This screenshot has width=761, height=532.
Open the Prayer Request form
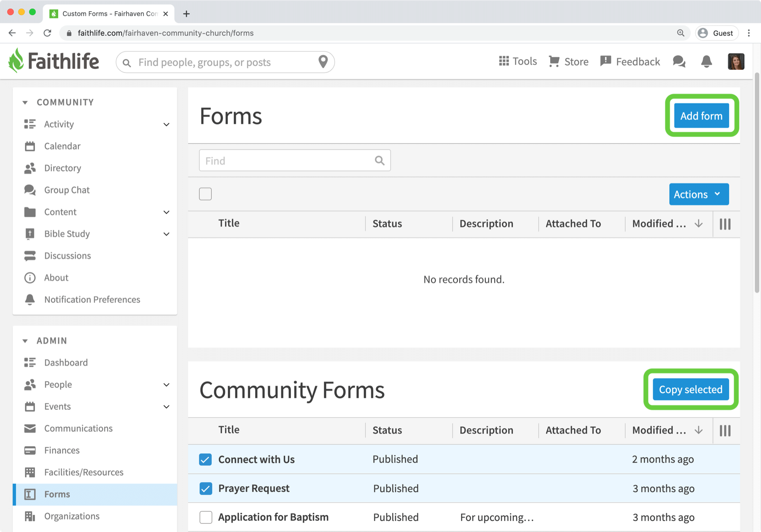[x=254, y=489]
